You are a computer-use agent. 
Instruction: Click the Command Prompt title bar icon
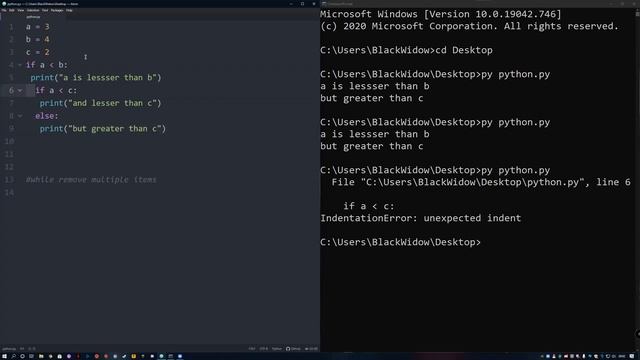point(324,4)
